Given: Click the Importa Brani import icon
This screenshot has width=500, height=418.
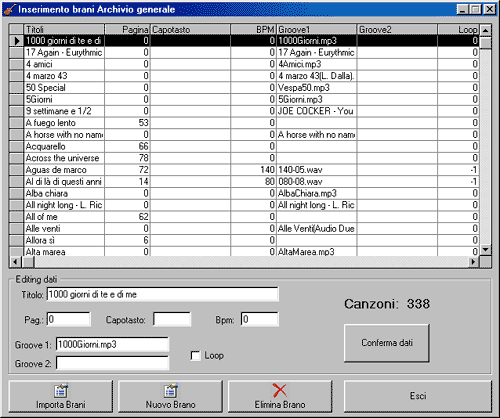Looking at the screenshot, I should pos(61,390).
